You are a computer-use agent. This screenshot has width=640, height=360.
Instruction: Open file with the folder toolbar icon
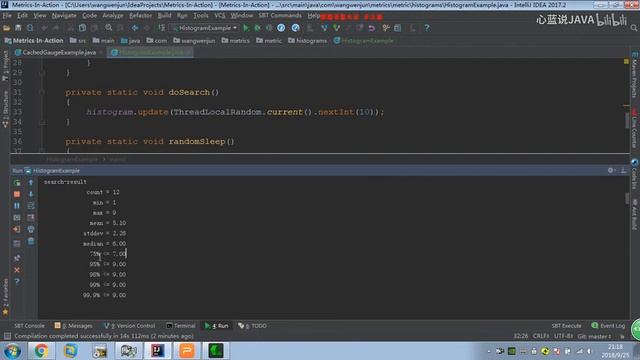[x=7, y=28]
